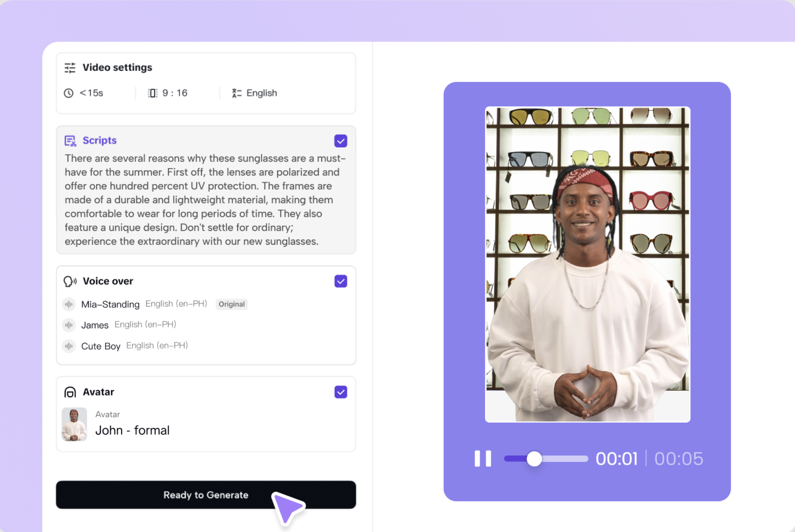Uncheck the Avatar checkbox
Image resolution: width=795 pixels, height=532 pixels.
[340, 392]
